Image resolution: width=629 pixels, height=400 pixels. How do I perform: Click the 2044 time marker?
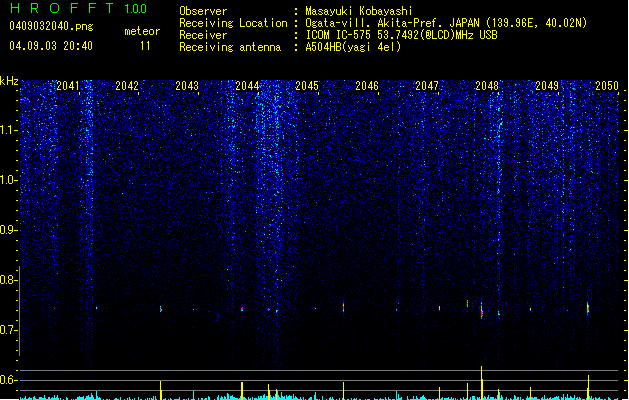247,86
